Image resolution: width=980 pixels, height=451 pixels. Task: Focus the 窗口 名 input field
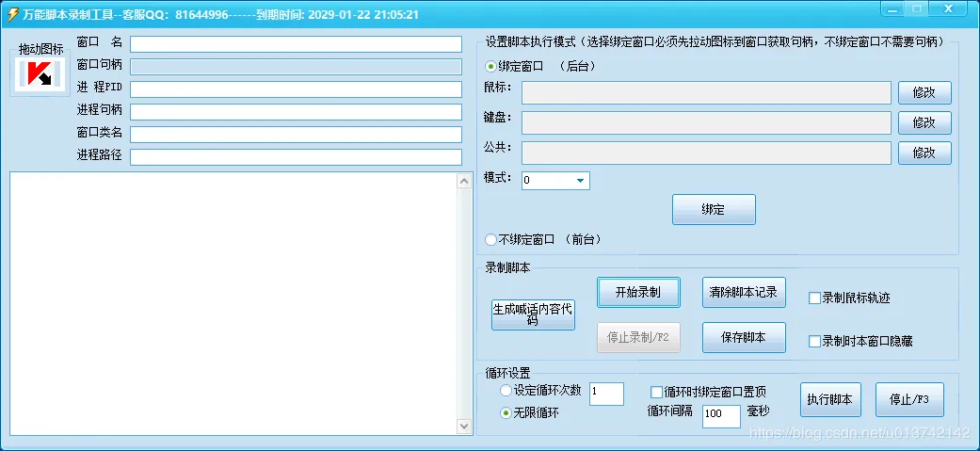(296, 44)
